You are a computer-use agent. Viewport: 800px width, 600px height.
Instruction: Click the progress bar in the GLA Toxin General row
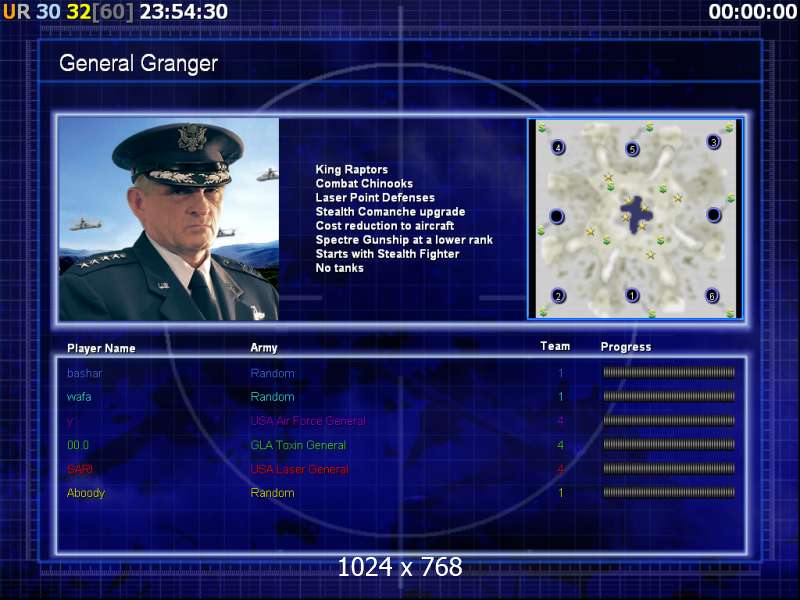click(x=669, y=444)
